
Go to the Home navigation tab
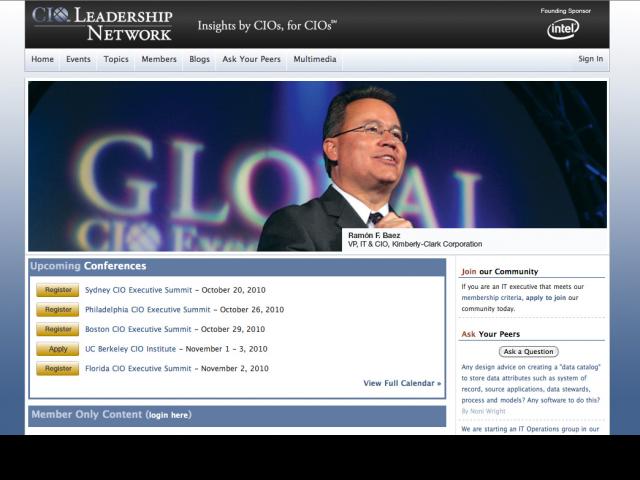tap(42, 59)
